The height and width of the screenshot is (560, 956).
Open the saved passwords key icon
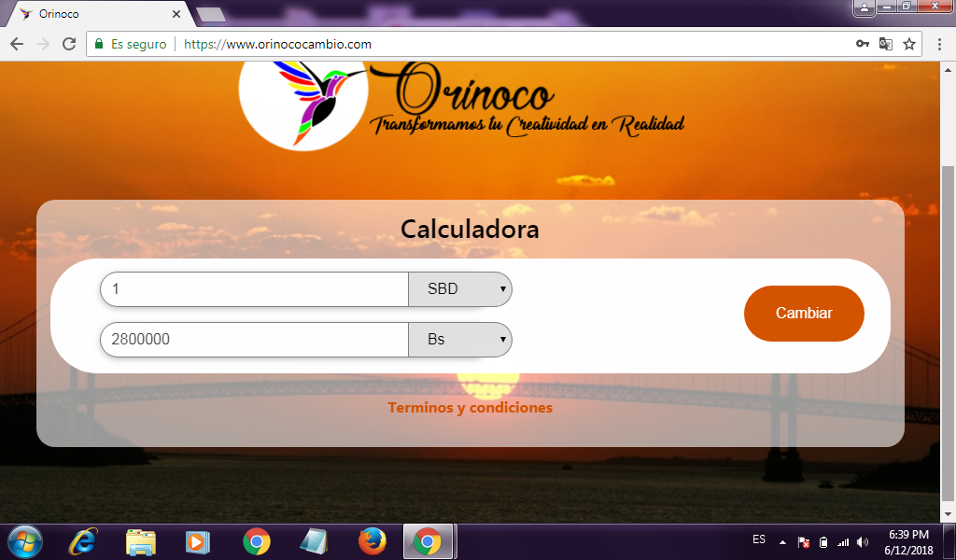coord(862,44)
